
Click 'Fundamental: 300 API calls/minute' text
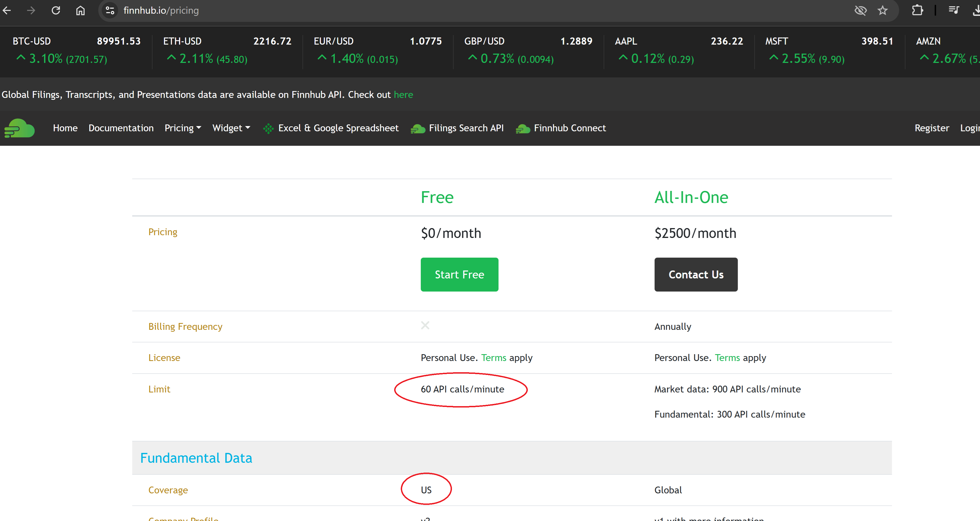[730, 414]
